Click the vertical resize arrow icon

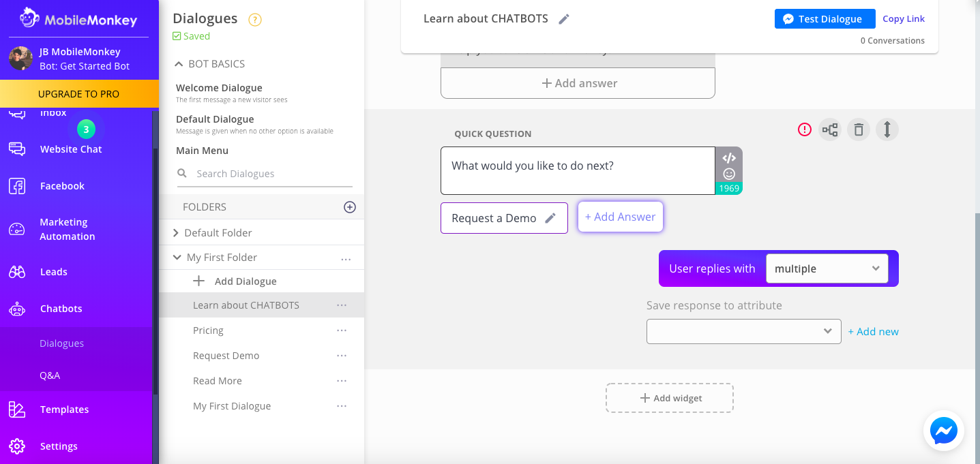(x=887, y=129)
